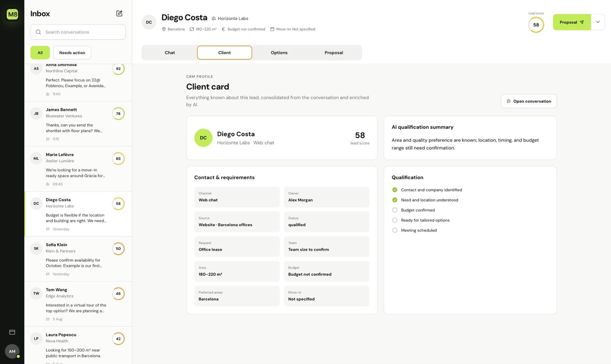Click the ML avatar of Marie Lefèvre
The image size is (611, 364).
(36, 158)
